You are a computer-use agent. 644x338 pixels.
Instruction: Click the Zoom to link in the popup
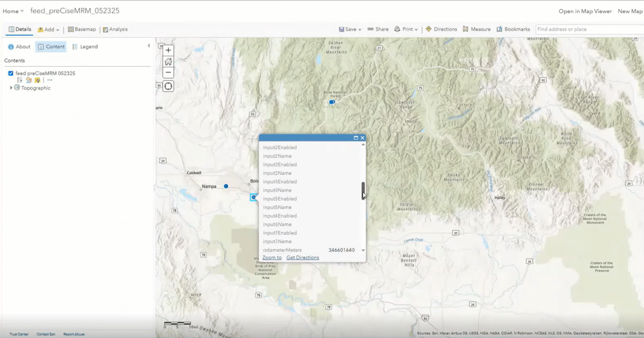(x=272, y=257)
